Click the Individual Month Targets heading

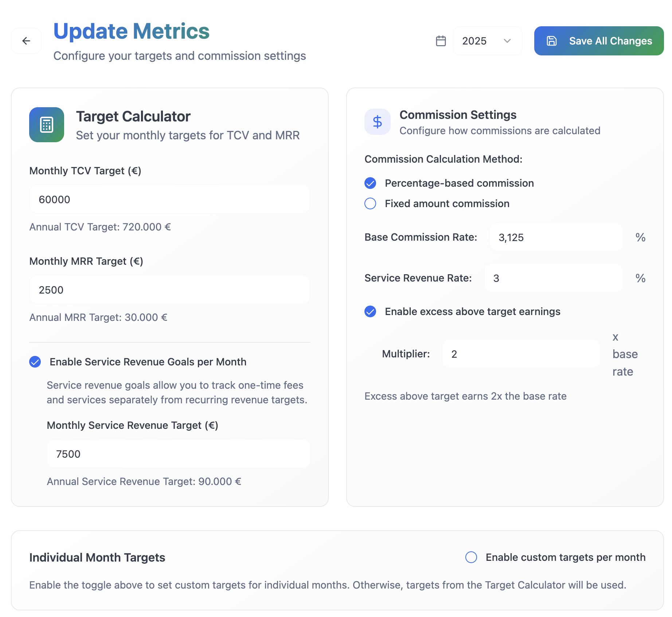click(x=97, y=557)
